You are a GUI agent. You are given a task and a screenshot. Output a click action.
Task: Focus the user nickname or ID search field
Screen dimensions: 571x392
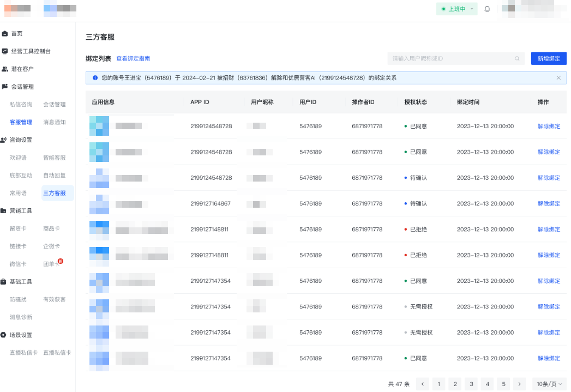[x=450, y=58]
